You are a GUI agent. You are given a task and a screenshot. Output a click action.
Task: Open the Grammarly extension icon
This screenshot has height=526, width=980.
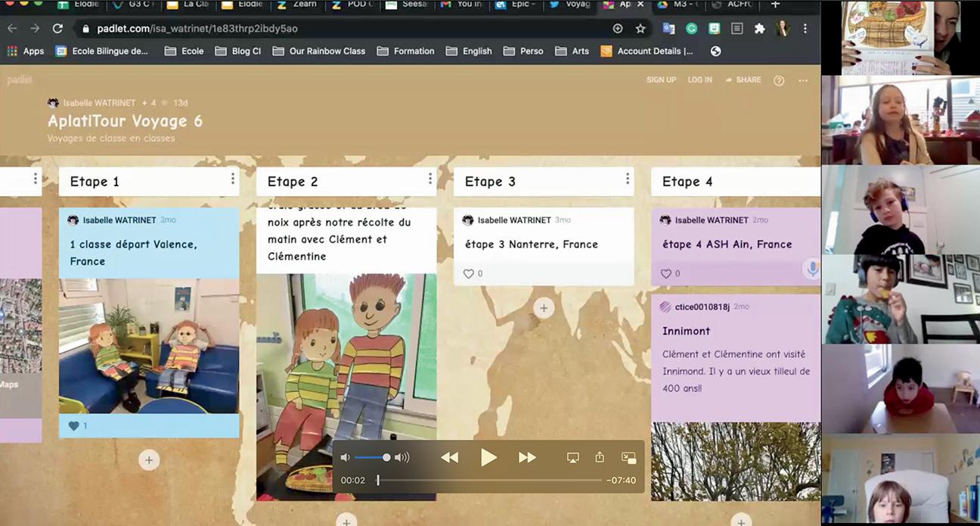click(691, 28)
